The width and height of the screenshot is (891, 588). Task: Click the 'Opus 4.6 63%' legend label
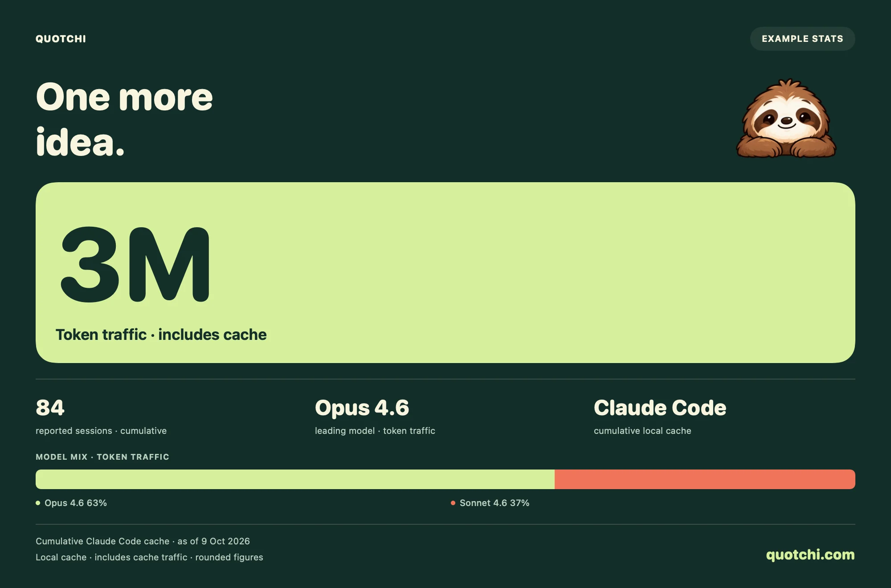click(76, 503)
